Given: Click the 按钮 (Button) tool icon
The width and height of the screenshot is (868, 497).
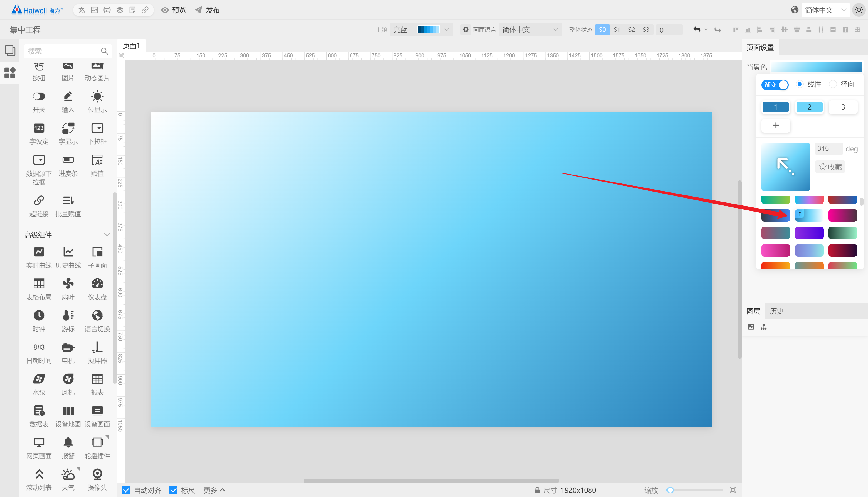Looking at the screenshot, I should [39, 70].
